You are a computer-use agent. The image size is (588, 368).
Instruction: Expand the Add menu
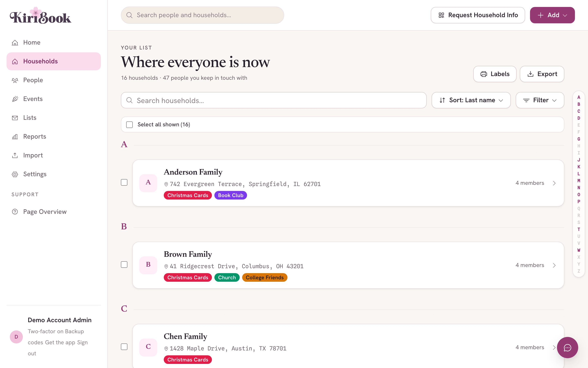552,15
